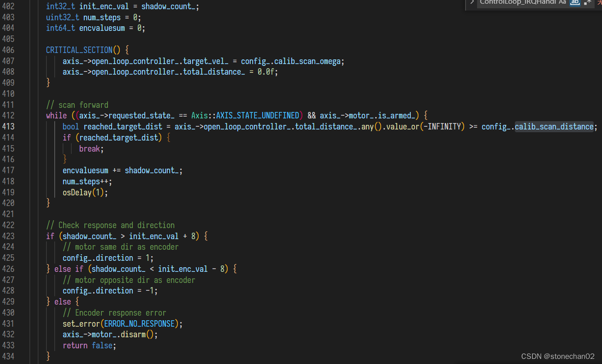Toggle Match Case in find widget
Image resolution: width=602 pixels, height=364 pixels.
[x=562, y=2]
